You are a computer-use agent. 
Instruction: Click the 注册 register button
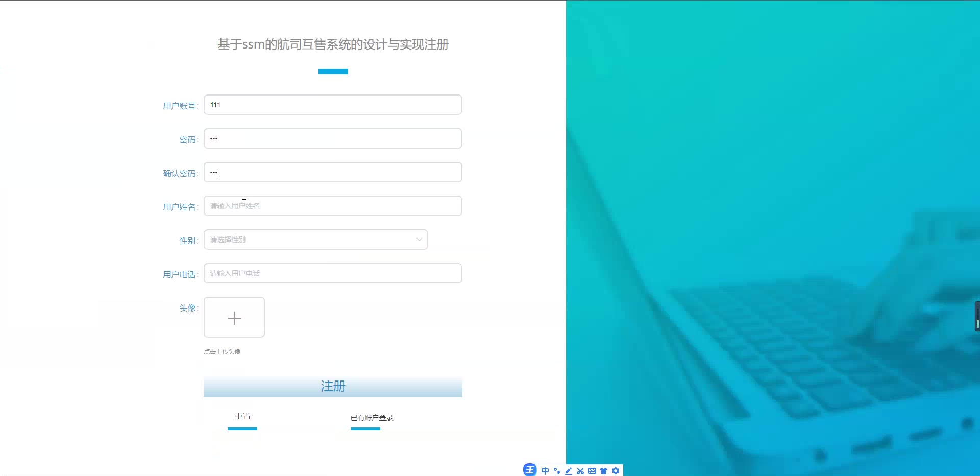point(333,387)
